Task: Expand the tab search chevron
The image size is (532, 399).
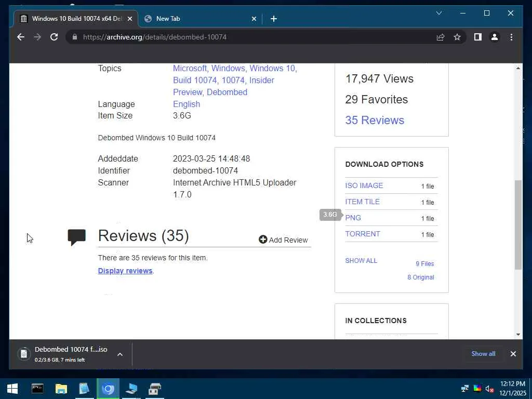Action: click(438, 13)
